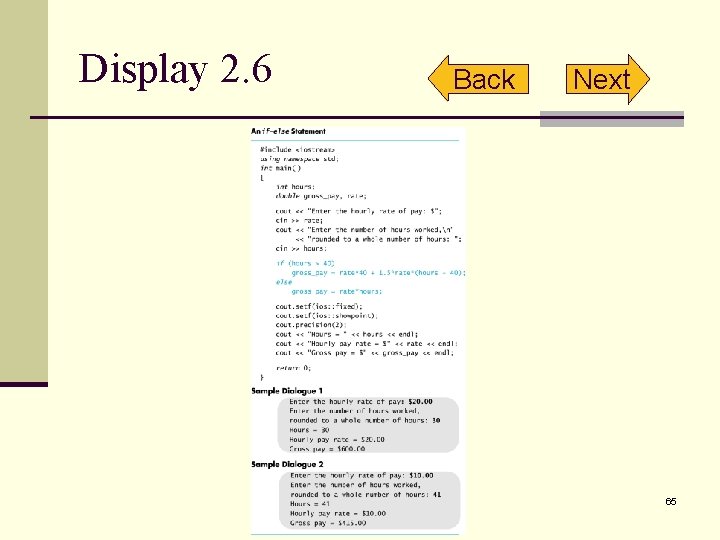The image size is (720, 540).
Task: Click the overtime gross_pay formula line
Action: tap(378, 273)
